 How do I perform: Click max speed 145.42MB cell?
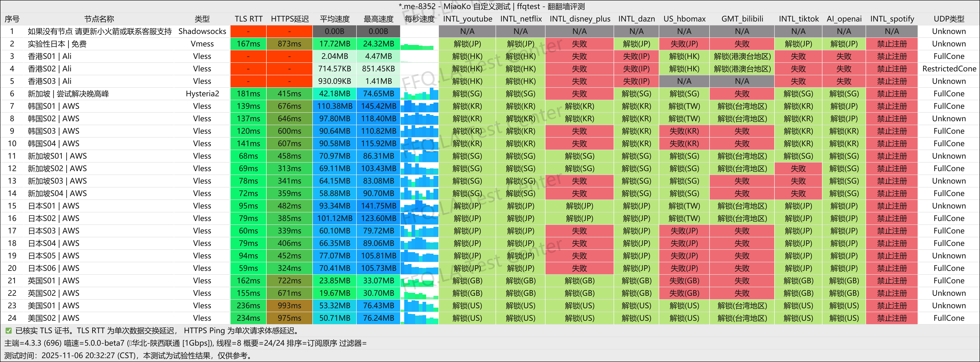379,106
